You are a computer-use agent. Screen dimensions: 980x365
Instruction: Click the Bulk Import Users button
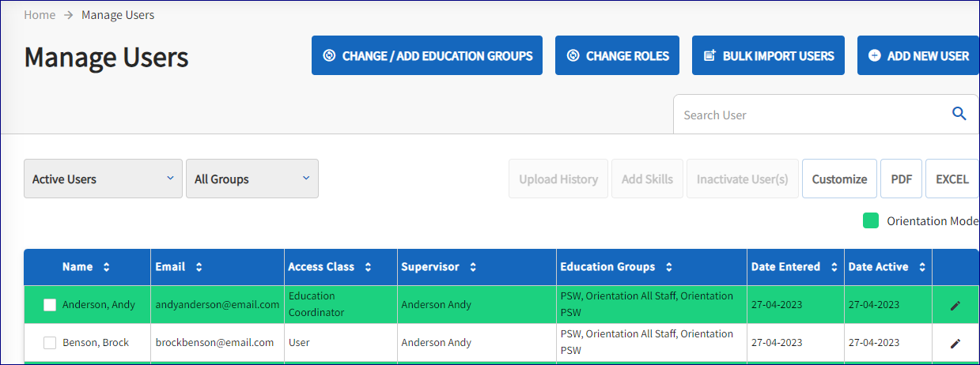click(x=768, y=55)
